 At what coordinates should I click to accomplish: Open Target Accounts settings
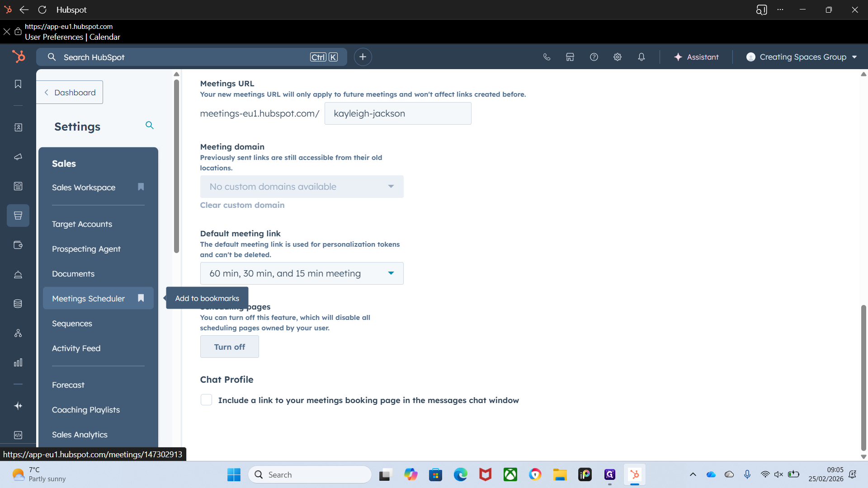pyautogui.click(x=82, y=224)
